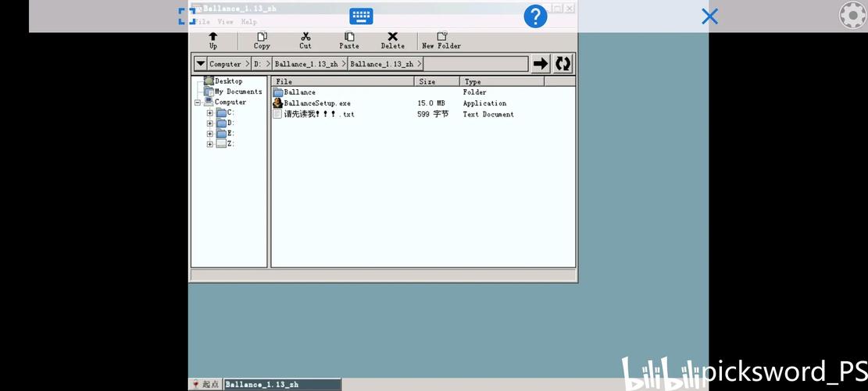Select the 请先读我 text file icon

[x=278, y=114]
